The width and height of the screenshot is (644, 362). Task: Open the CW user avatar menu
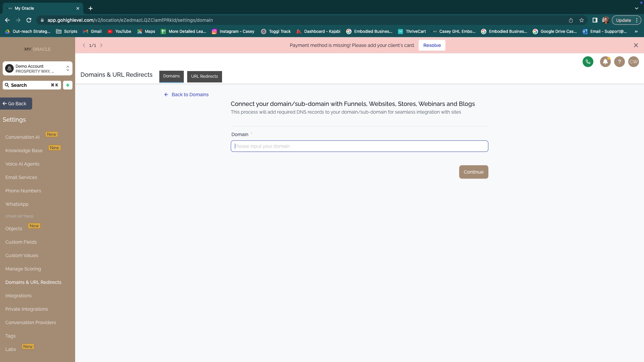(633, 62)
